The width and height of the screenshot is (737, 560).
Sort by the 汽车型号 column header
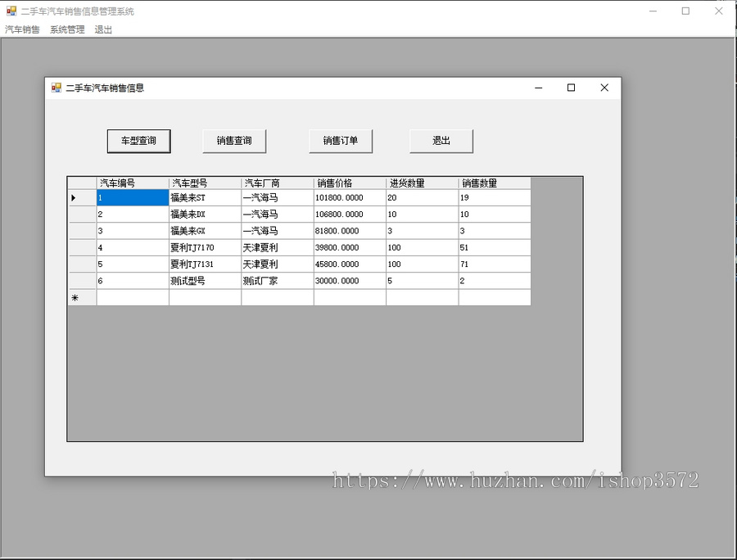pyautogui.click(x=205, y=183)
